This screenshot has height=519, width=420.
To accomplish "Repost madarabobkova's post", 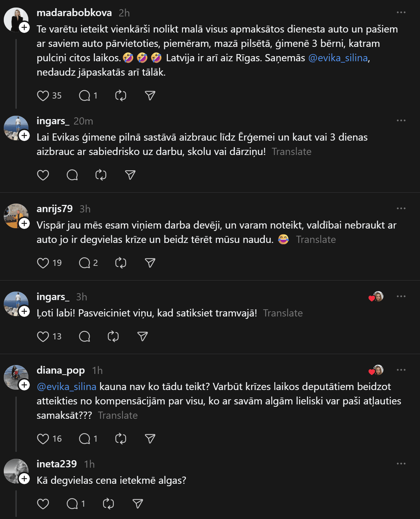I will (121, 96).
